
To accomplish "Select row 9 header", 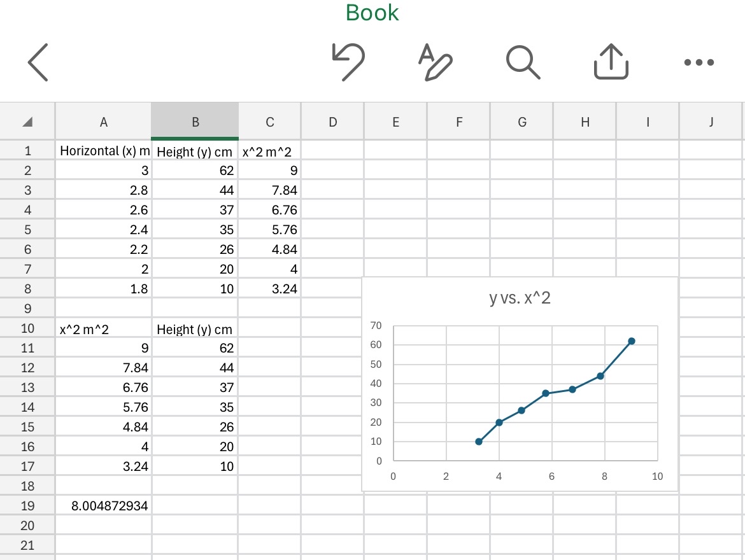I will (x=27, y=309).
